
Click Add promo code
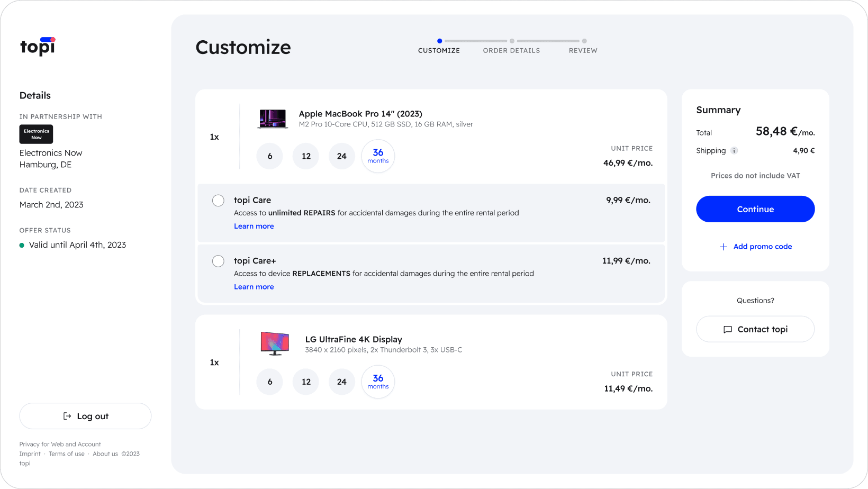point(756,247)
